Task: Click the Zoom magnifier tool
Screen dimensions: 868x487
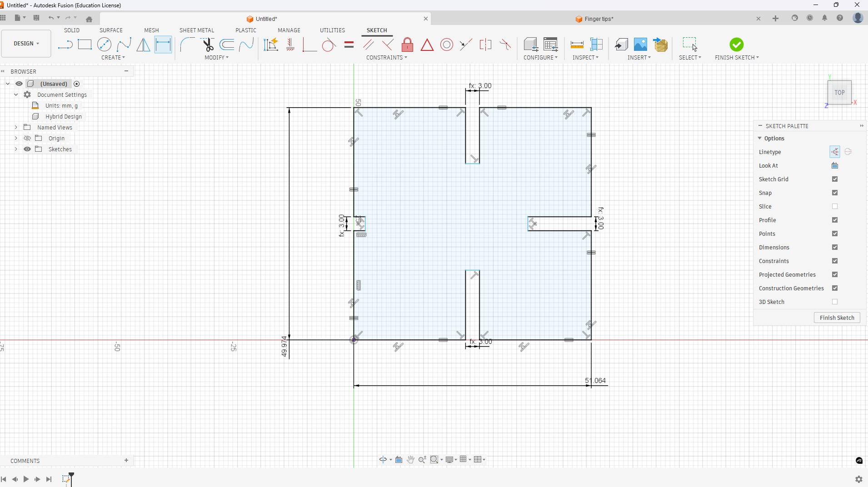Action: 422,460
